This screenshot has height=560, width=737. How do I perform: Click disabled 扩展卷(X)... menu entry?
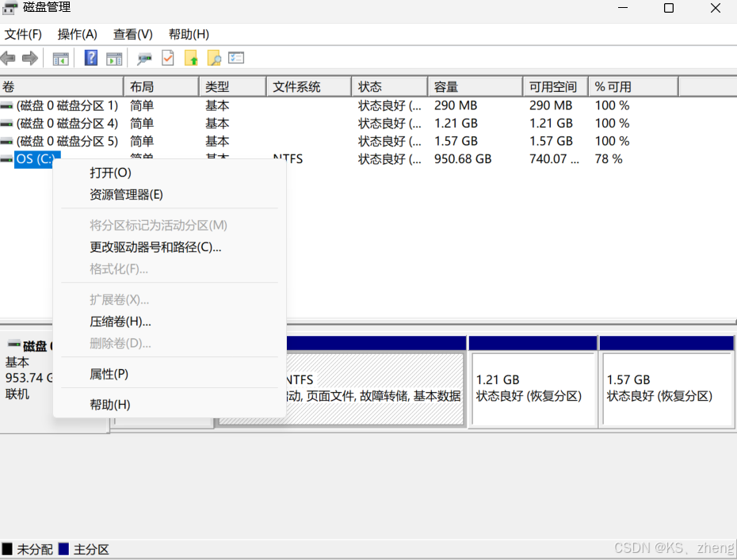tap(170, 299)
